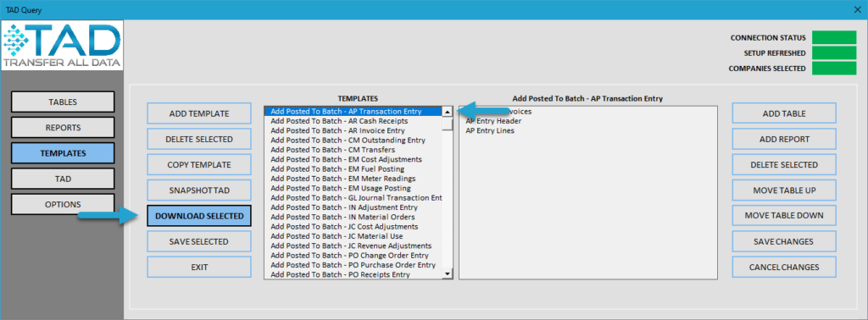Click the EXIT button

point(198,267)
